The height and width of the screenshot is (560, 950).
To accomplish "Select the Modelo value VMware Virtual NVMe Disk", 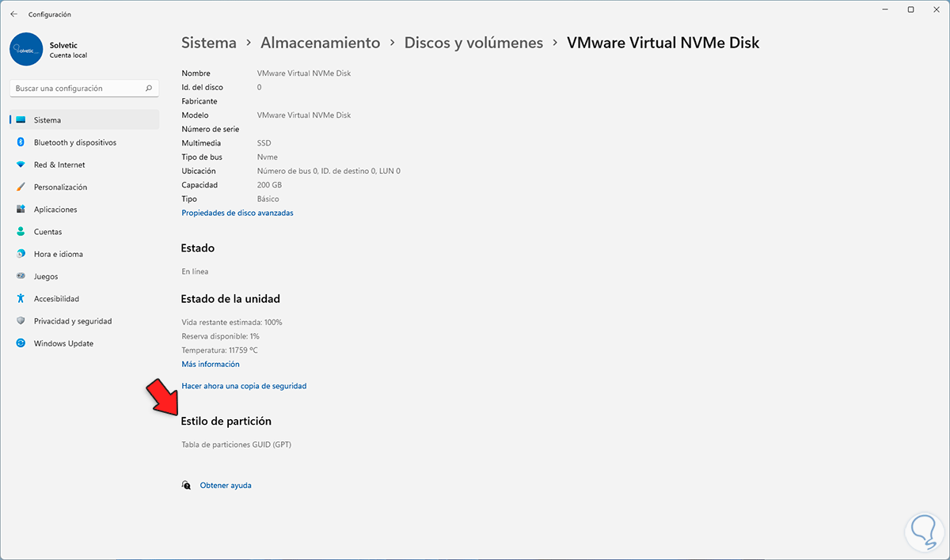I will (304, 115).
